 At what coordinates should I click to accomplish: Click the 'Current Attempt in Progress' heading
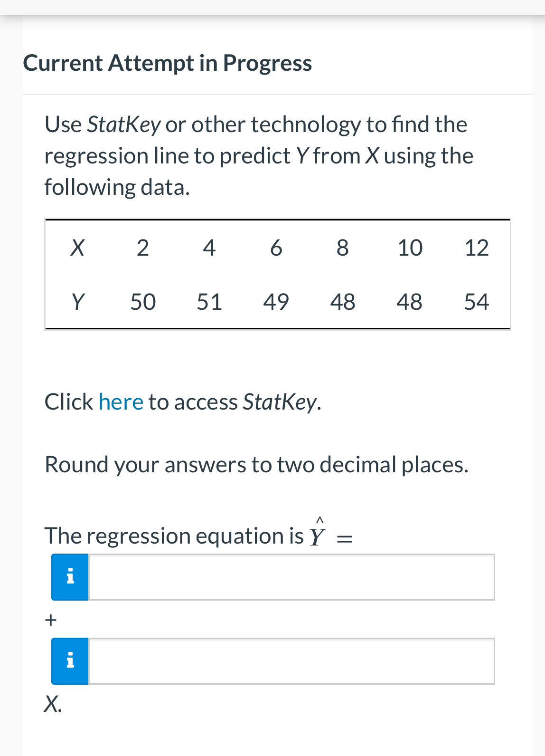168,62
